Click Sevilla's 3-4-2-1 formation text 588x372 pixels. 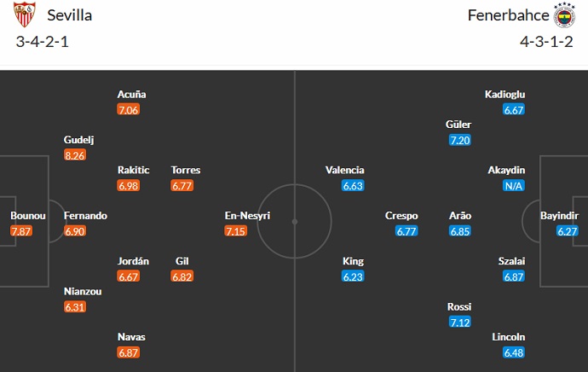coord(40,42)
